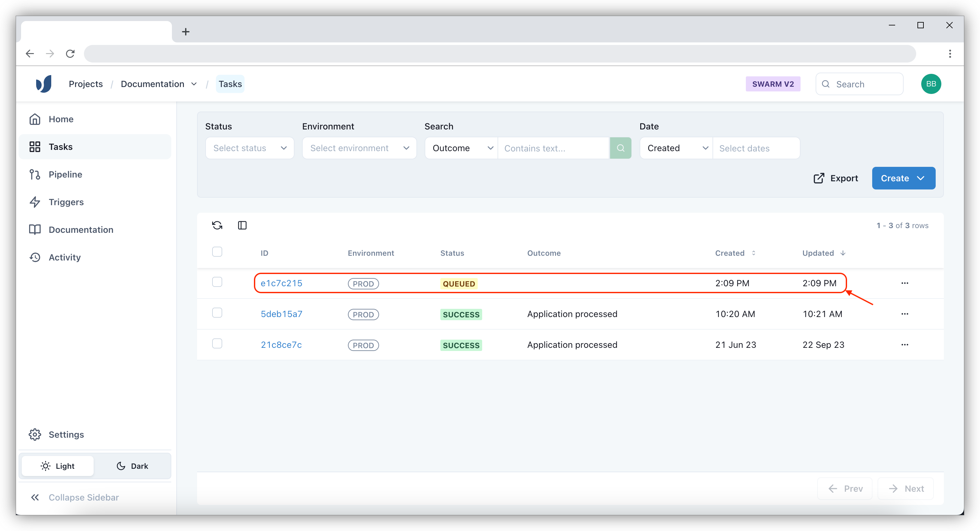Viewport: 980px width, 531px height.
Task: Collapse the sidebar with double chevron
Action: [35, 497]
